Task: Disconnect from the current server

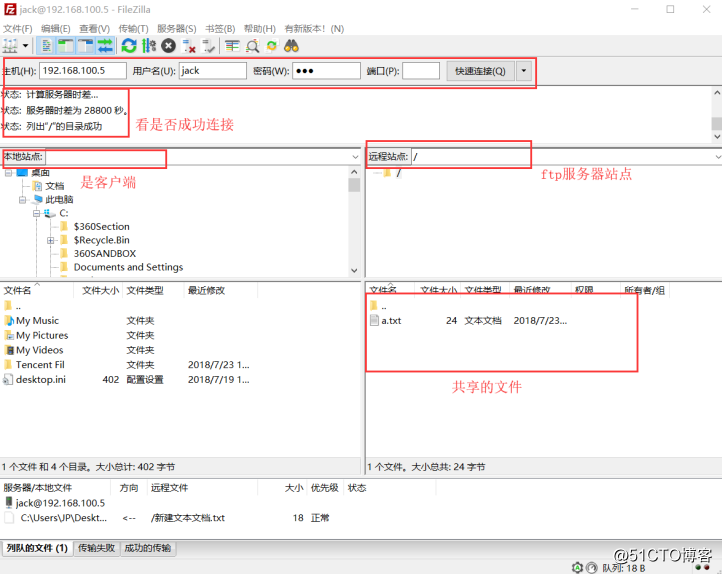Action: pos(189,46)
